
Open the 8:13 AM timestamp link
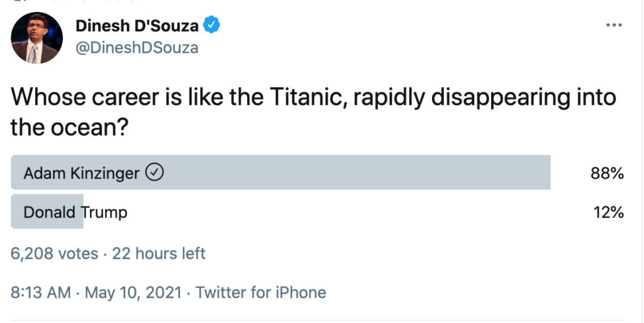tap(40, 292)
